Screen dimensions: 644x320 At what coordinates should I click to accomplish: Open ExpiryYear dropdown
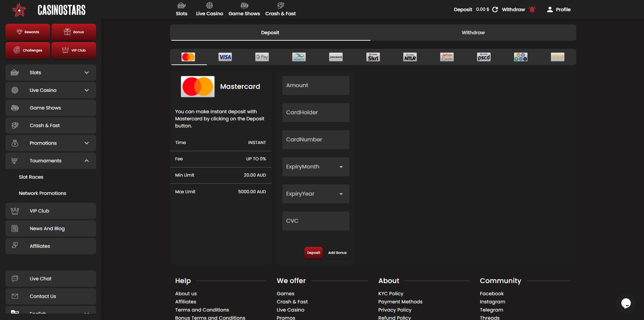point(316,194)
